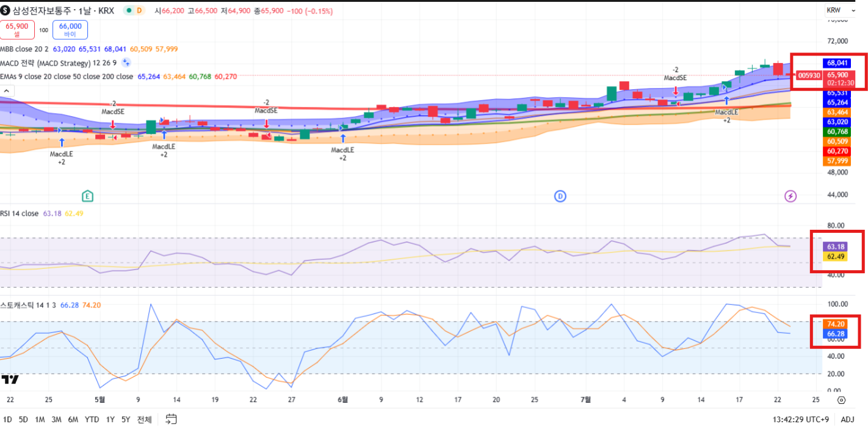Click the 6월 label on time axis
The height and width of the screenshot is (429, 868).
[x=343, y=400]
